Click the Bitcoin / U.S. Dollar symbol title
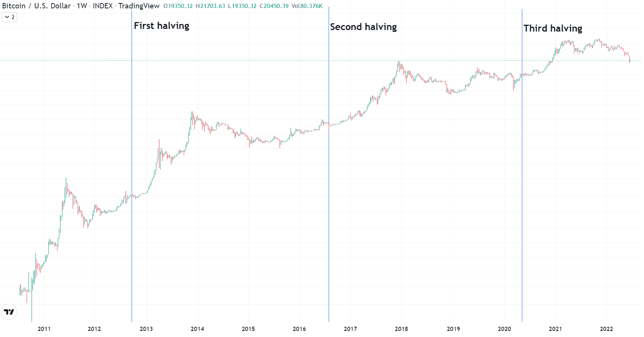This screenshot has height=337, width=644. pos(36,6)
